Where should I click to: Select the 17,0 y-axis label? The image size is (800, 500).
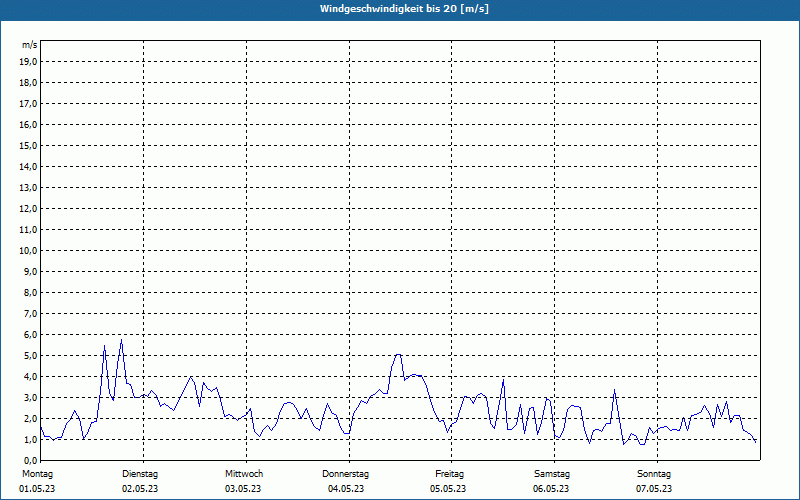[28, 104]
